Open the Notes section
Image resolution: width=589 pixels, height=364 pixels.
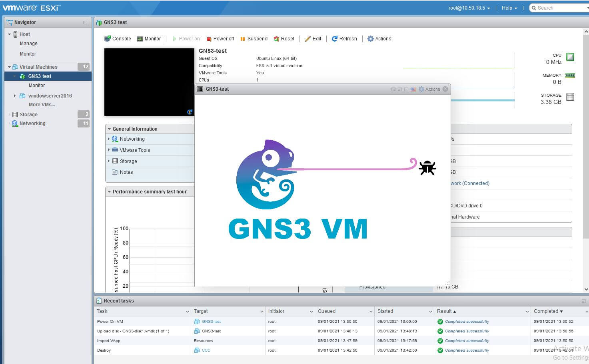tap(126, 172)
